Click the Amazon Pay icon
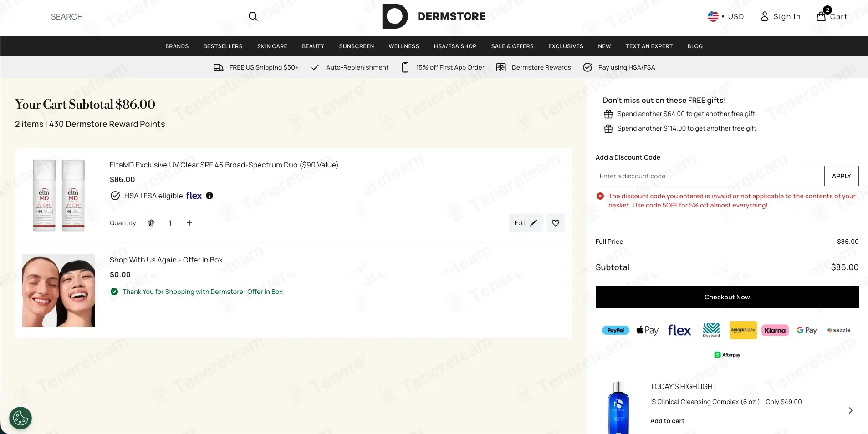Screen dimensions: 868x434 [743, 330]
